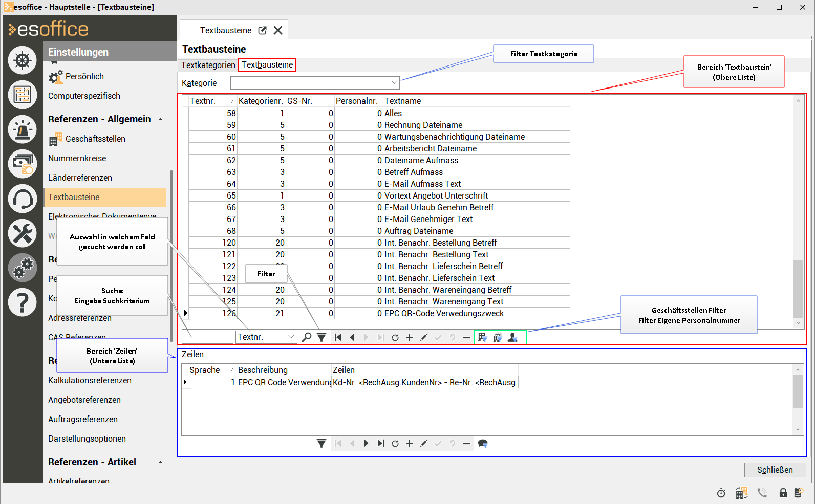
Task: Click the padlock icon in status bar
Action: [783, 493]
